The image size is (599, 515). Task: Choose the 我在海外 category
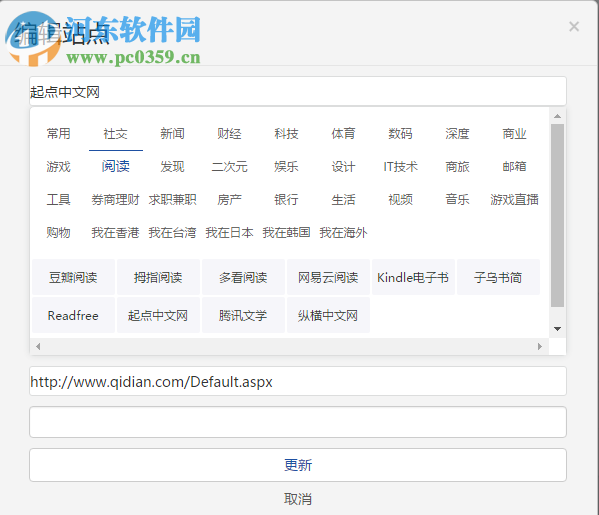(343, 232)
